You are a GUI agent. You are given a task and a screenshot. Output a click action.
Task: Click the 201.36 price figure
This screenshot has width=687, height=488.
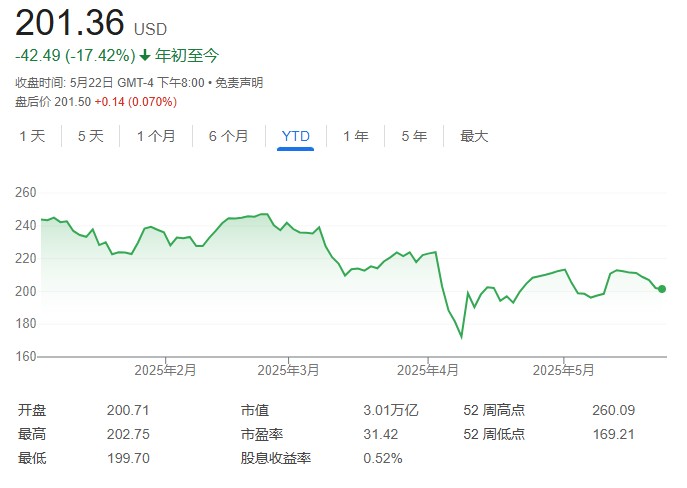point(70,23)
